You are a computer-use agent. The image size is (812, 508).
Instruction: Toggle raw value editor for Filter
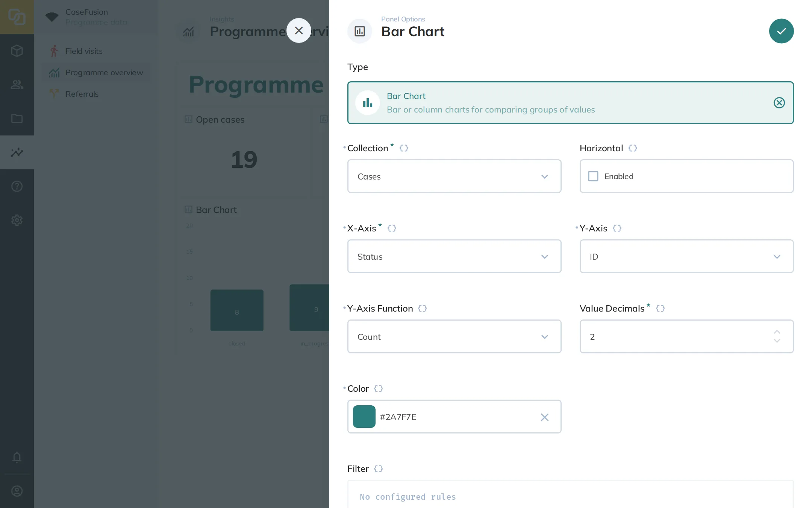point(378,468)
